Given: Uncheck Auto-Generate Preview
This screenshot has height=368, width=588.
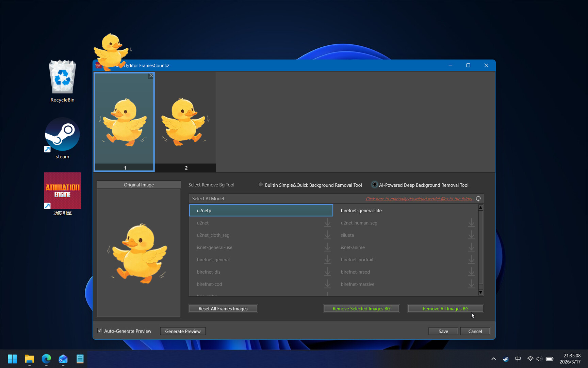Looking at the screenshot, I should 100,331.
